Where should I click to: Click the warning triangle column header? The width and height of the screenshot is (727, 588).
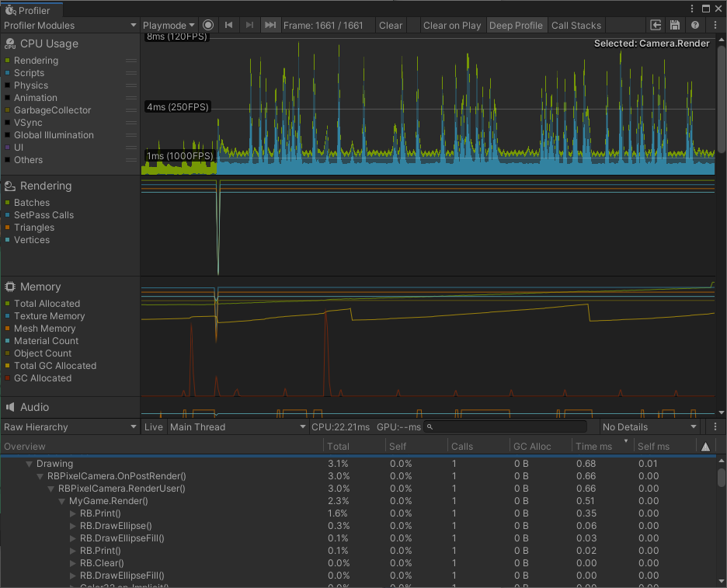[705, 447]
